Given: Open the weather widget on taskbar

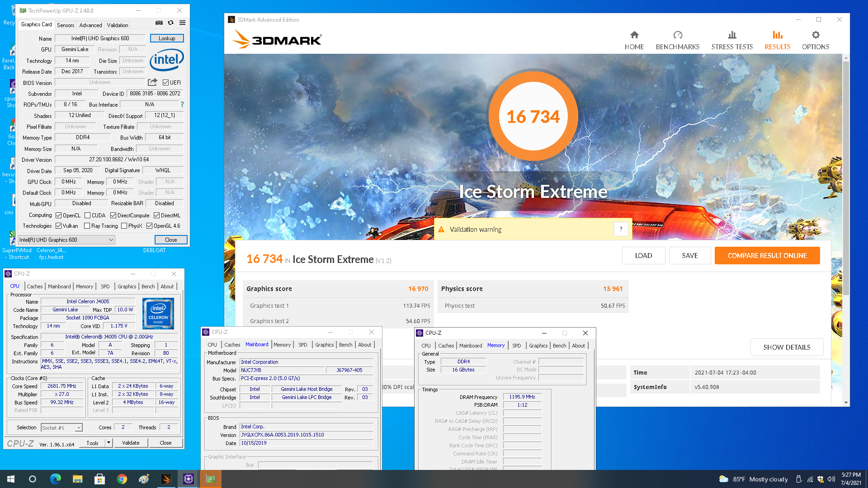Looking at the screenshot, I should (753, 479).
